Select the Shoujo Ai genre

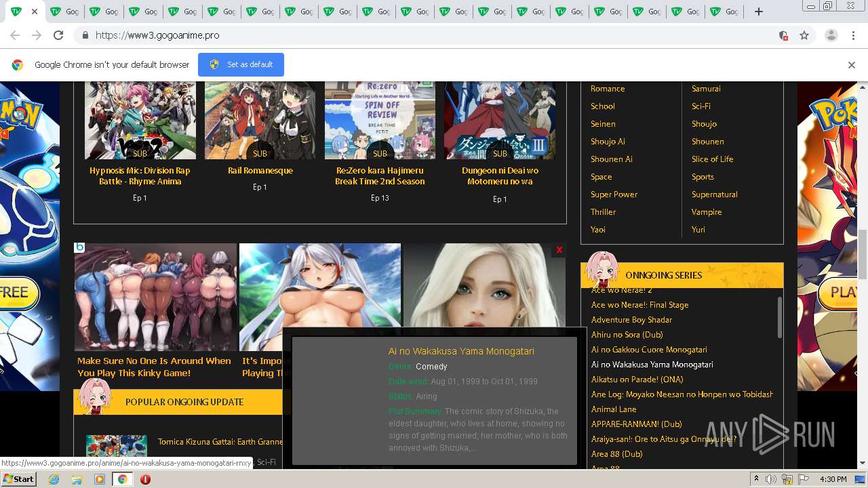(608, 142)
